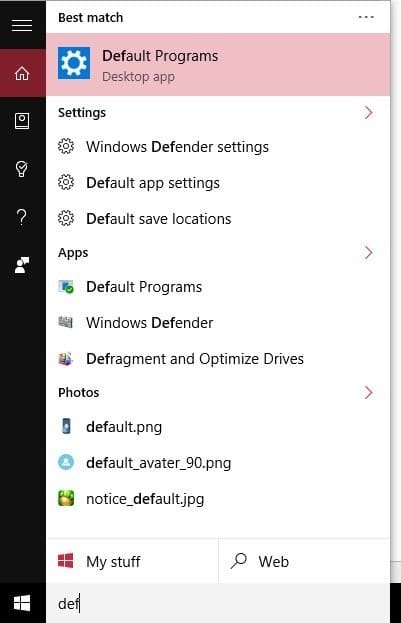401x623 pixels.
Task: Open the Reminders lightbulb icon
Action: click(22, 169)
